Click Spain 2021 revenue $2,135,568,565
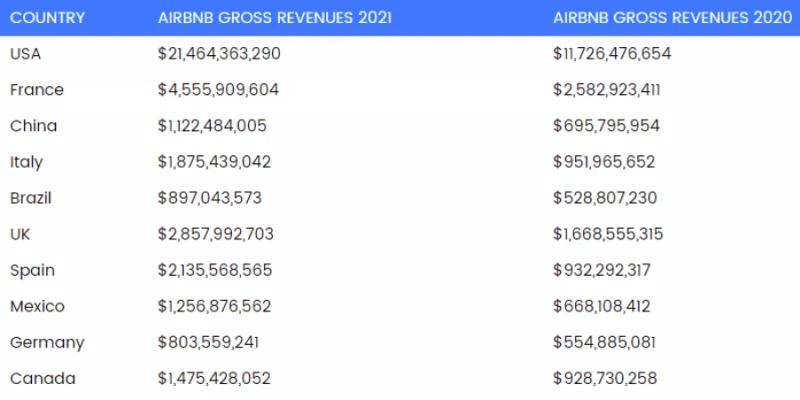The width and height of the screenshot is (800, 400). point(215,270)
